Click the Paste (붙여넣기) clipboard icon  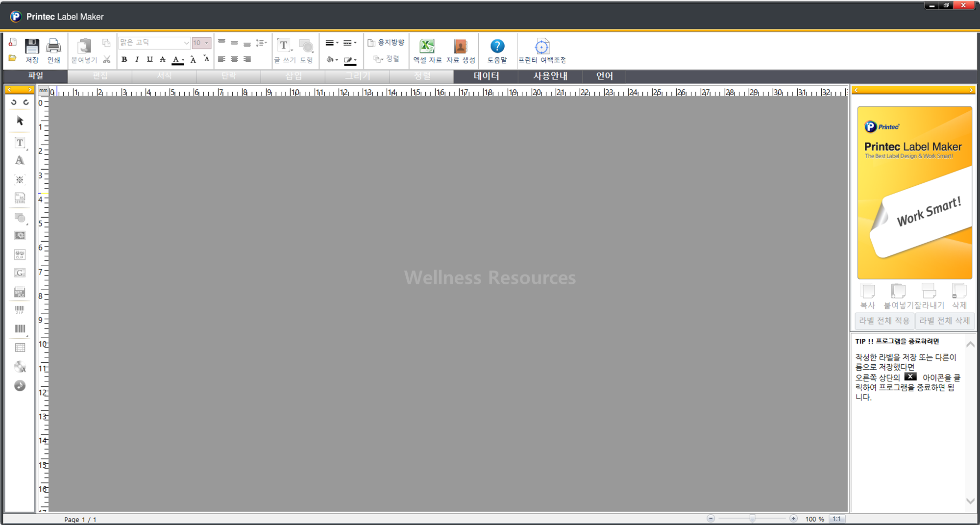click(x=84, y=46)
